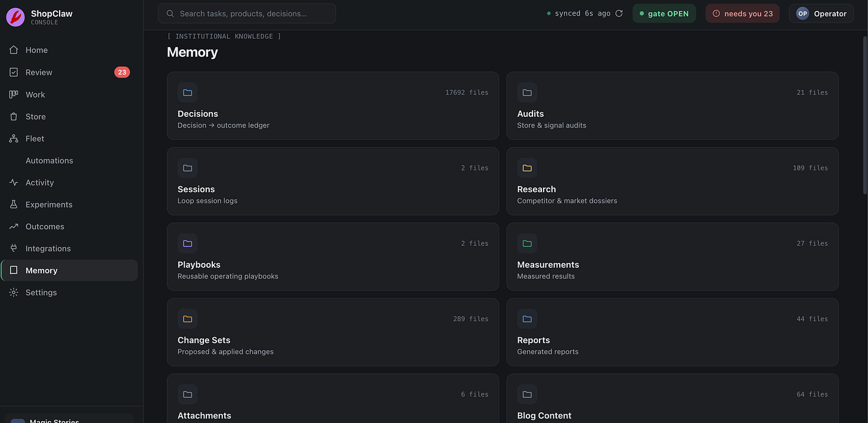Open the Audits card
868x423 pixels.
pyautogui.click(x=672, y=106)
